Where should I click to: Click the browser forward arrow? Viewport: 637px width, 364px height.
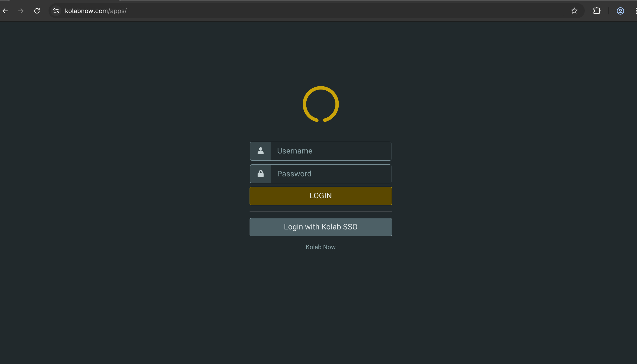(x=21, y=11)
